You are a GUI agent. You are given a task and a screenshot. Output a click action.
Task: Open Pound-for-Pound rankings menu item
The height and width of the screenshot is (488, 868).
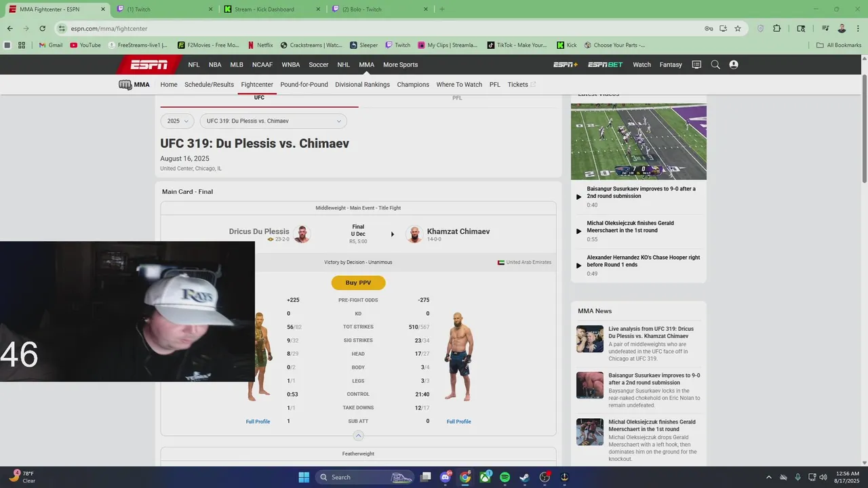(x=304, y=85)
